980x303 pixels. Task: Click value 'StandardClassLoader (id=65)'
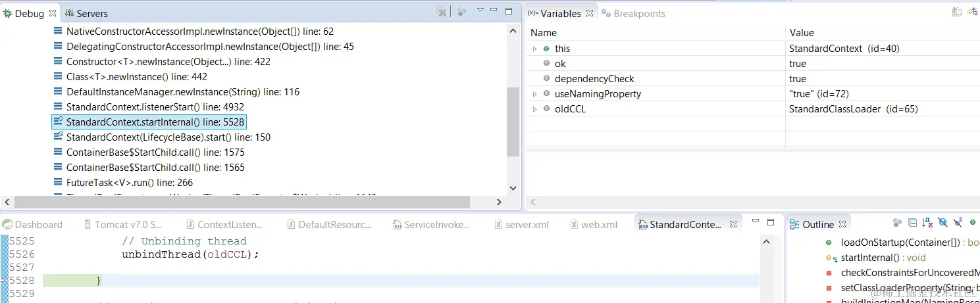pyautogui.click(x=853, y=109)
